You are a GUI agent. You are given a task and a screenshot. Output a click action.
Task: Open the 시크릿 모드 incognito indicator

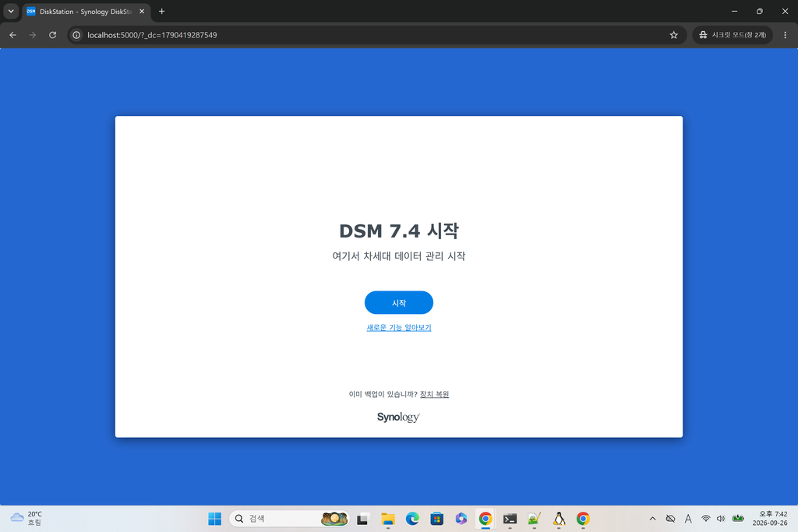[x=733, y=35]
